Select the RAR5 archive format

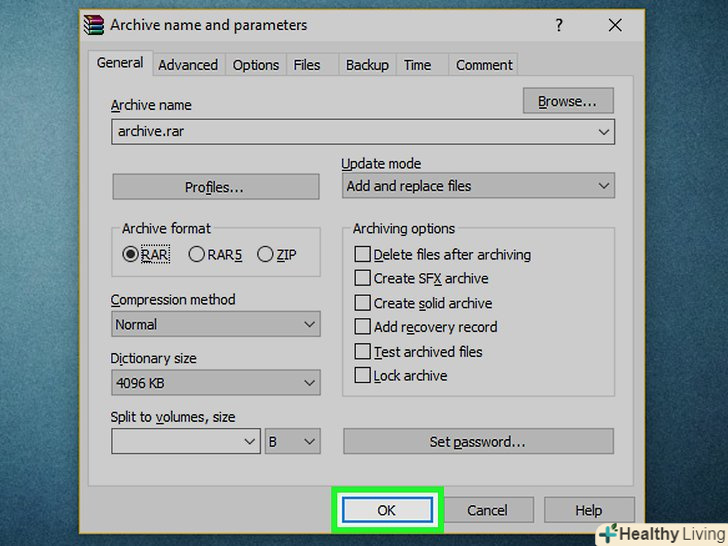point(215,254)
